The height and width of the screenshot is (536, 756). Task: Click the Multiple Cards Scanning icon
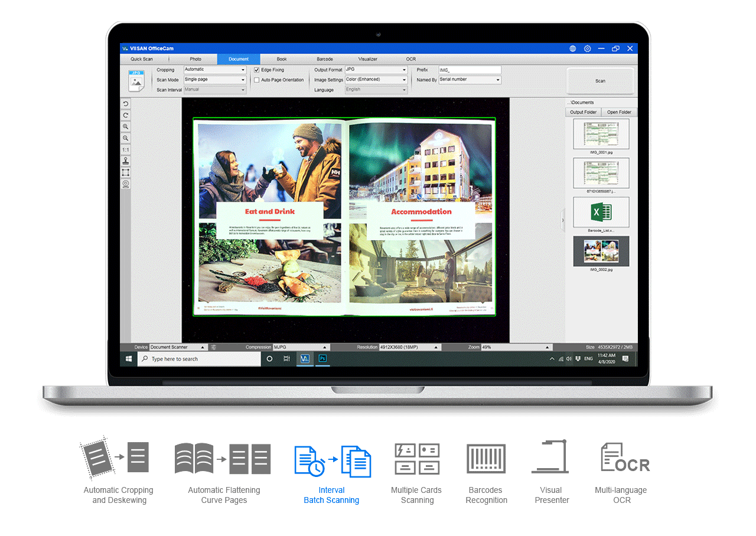[x=417, y=459]
